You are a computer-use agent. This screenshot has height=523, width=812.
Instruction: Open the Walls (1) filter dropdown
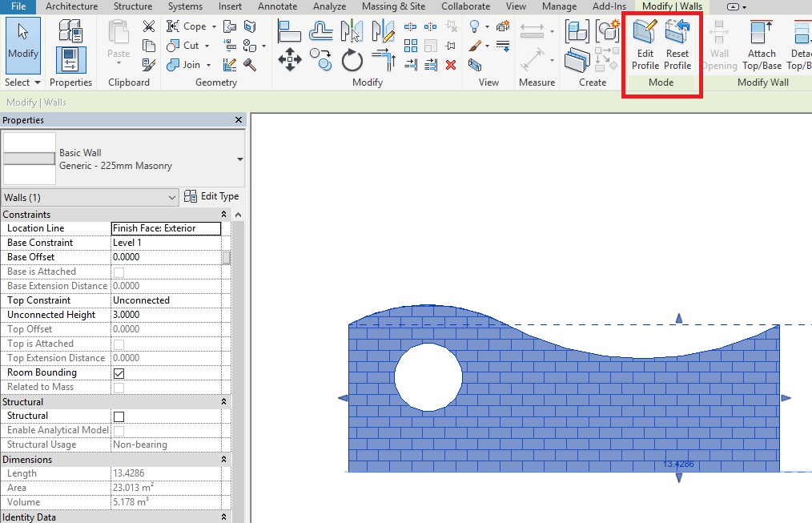tap(172, 197)
